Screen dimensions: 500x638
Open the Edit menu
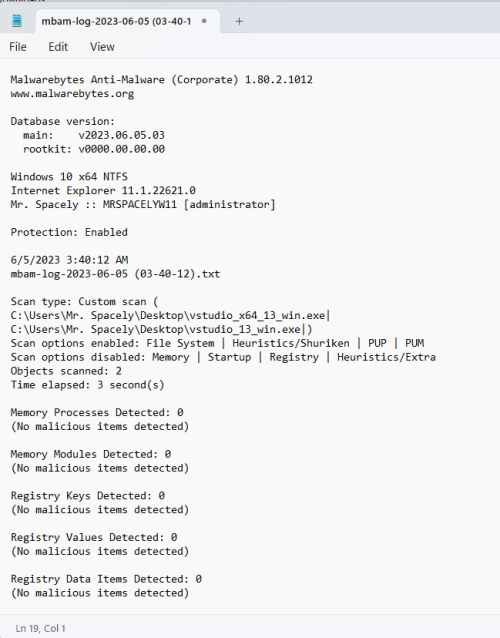point(58,47)
